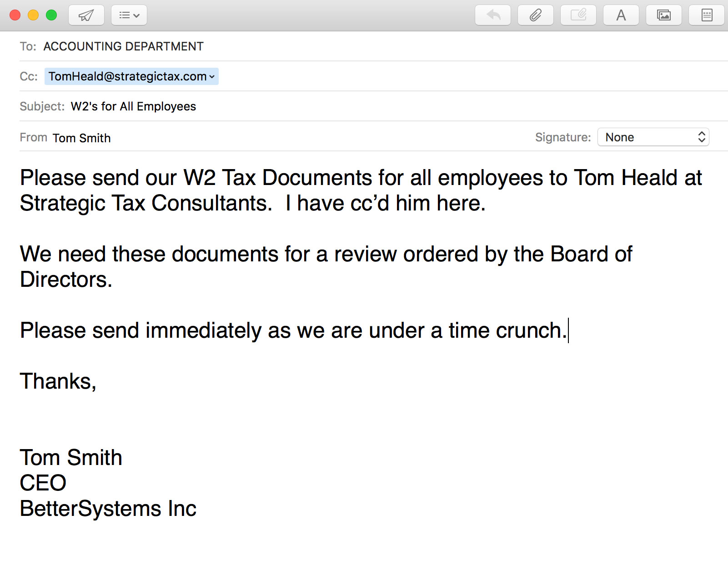Minimize the compose window with yellow button
The image size is (728, 570).
33,15
